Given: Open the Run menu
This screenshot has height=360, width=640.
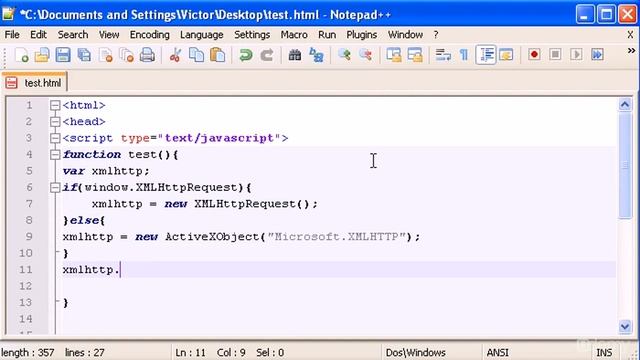Looking at the screenshot, I should (x=327, y=35).
